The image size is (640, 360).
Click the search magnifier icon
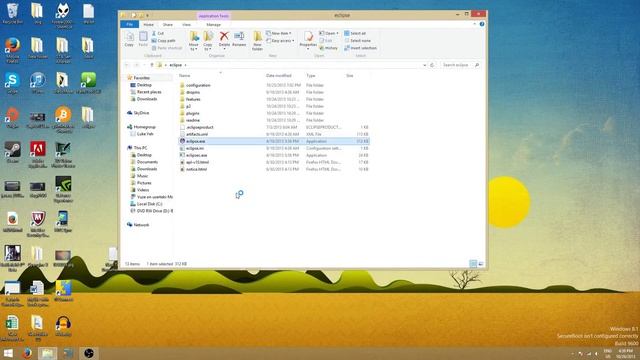[476, 65]
